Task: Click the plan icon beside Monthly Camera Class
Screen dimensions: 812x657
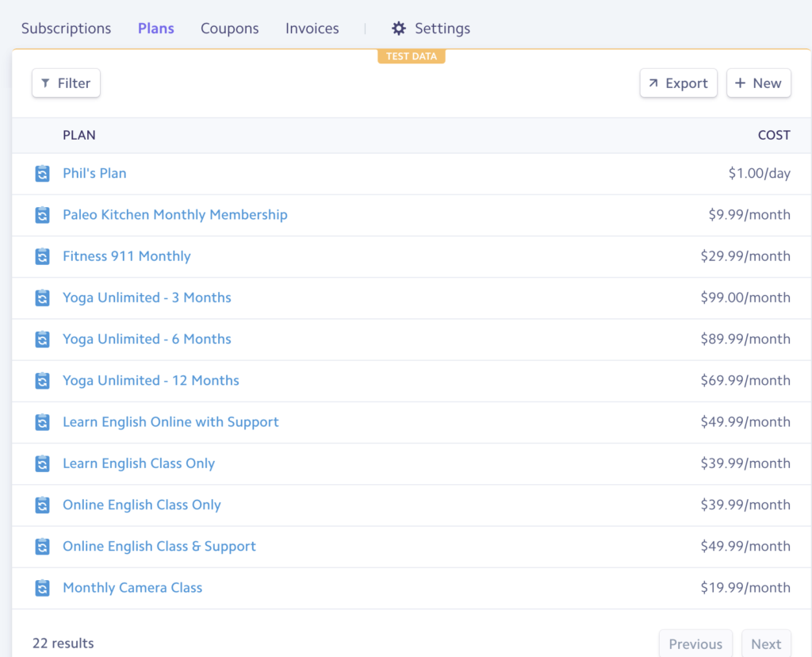Action: point(43,587)
